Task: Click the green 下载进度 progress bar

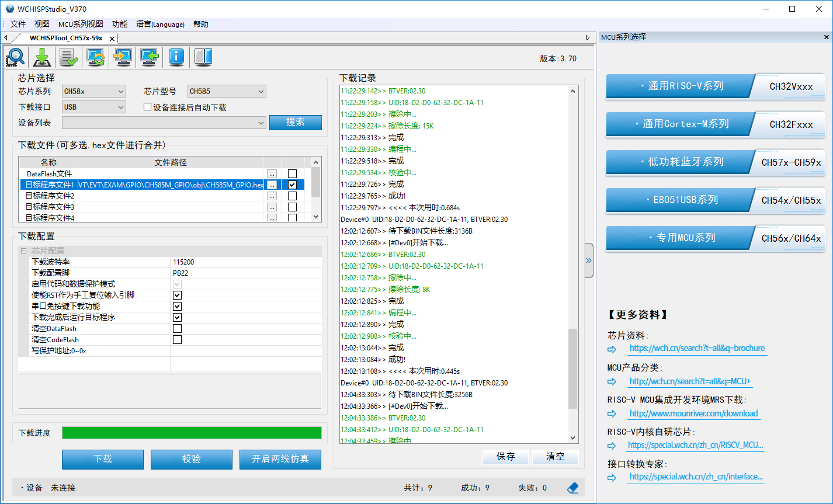Action: pos(192,433)
